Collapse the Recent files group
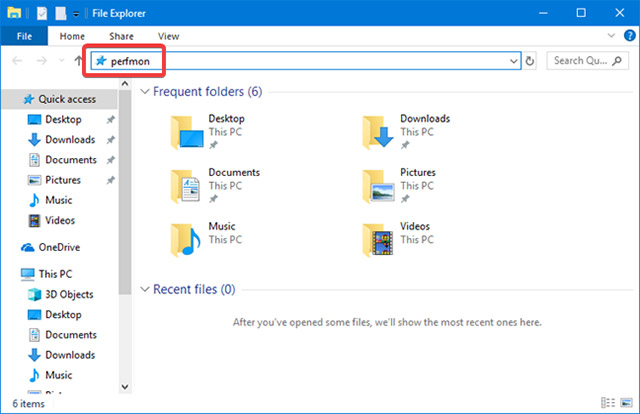The height and width of the screenshot is (414, 640). coord(144,289)
